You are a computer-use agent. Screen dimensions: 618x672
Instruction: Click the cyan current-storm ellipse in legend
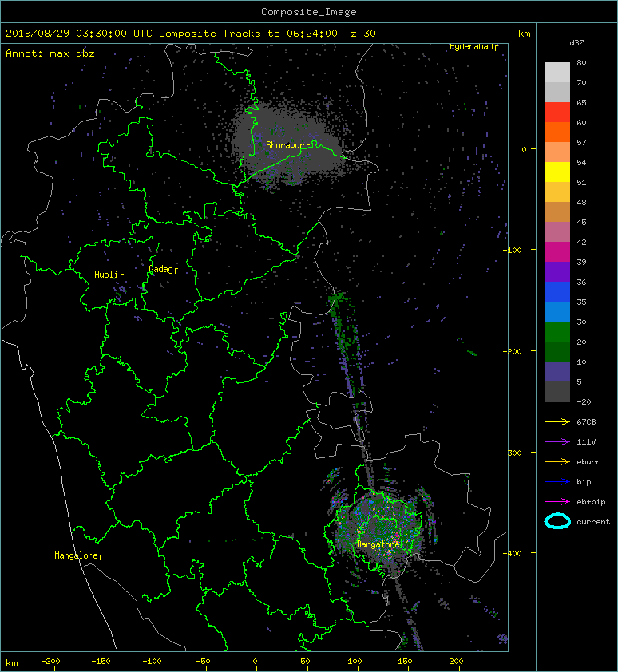(x=557, y=521)
